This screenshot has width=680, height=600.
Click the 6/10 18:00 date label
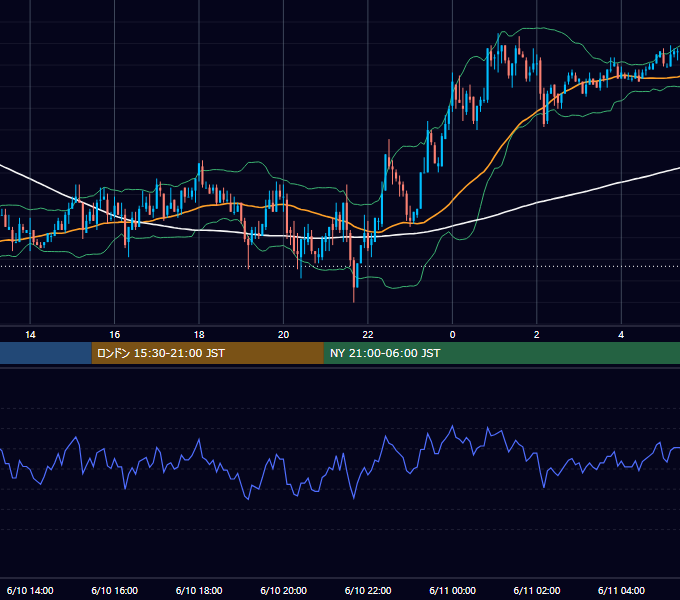[x=199, y=590]
